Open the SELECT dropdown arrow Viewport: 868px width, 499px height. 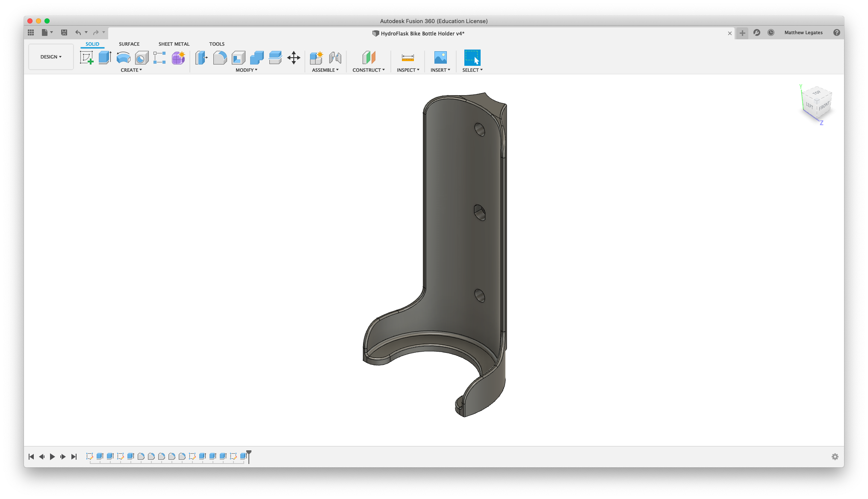point(482,70)
